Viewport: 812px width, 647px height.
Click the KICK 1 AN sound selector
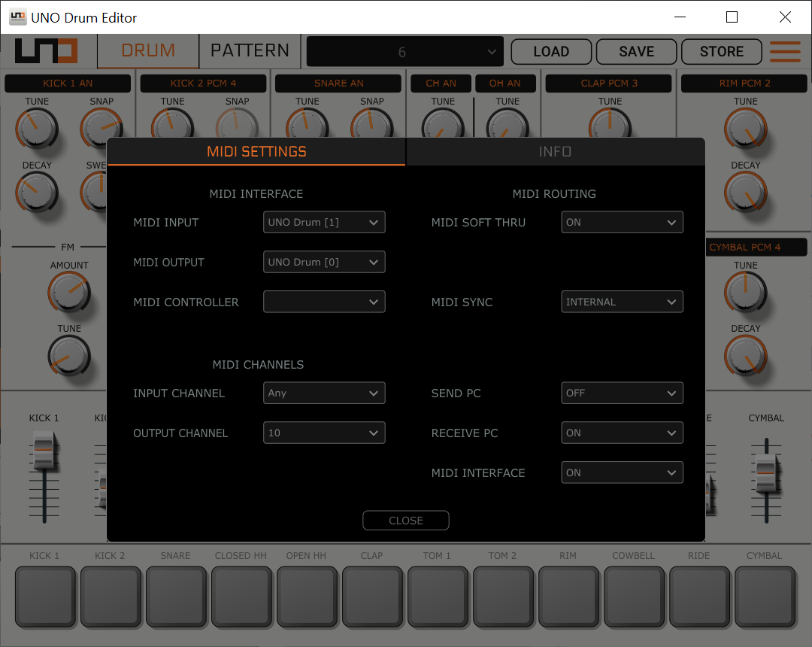68,84
